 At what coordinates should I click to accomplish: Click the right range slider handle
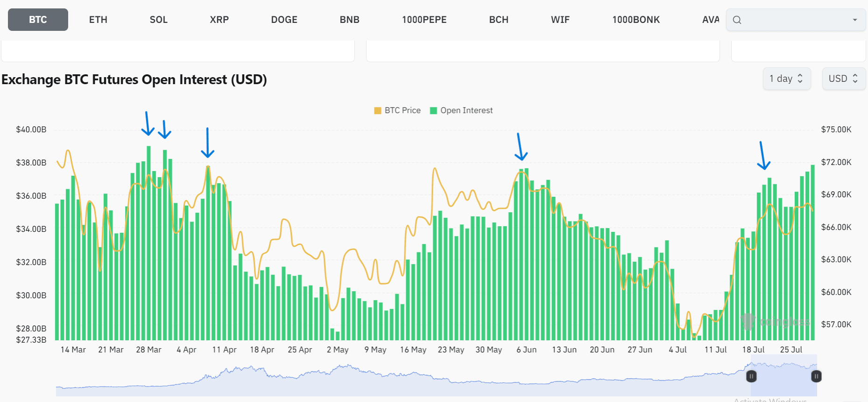[816, 376]
